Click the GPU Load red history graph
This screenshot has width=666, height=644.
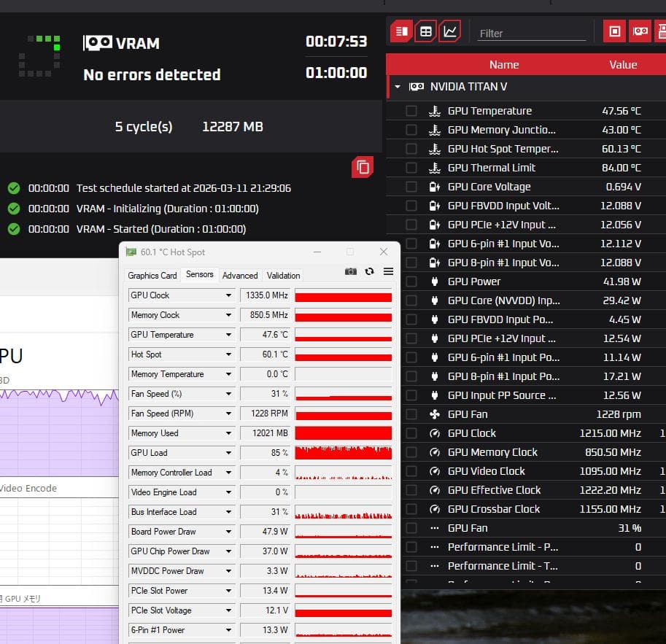343,453
